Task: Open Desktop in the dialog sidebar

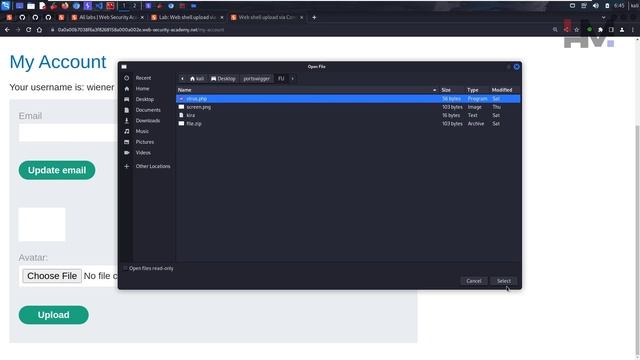Action: pos(144,99)
